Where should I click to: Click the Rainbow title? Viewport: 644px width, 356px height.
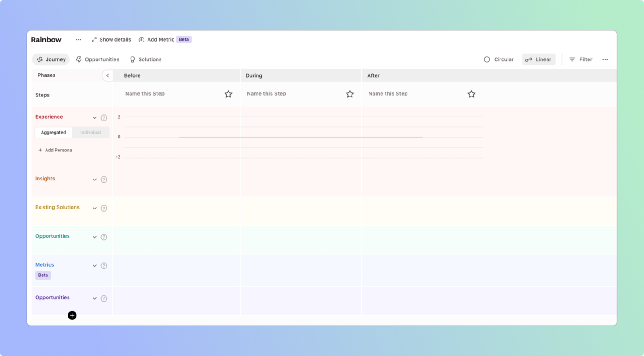click(x=46, y=40)
